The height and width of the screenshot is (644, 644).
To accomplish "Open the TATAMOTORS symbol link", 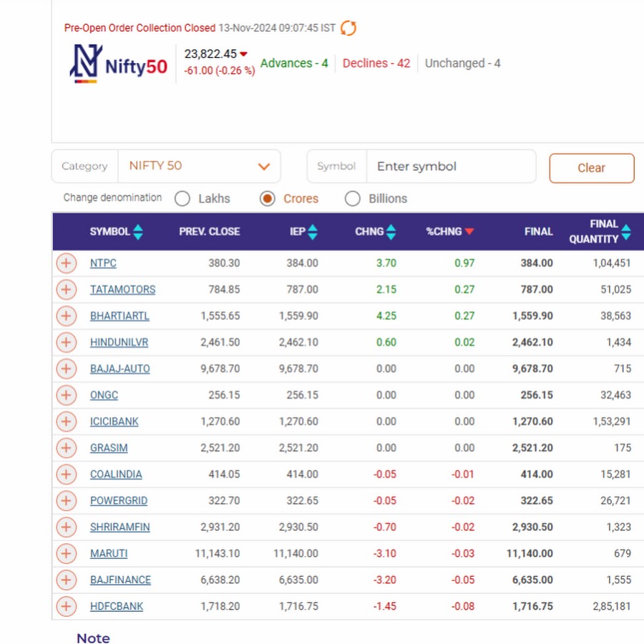I will 123,290.
